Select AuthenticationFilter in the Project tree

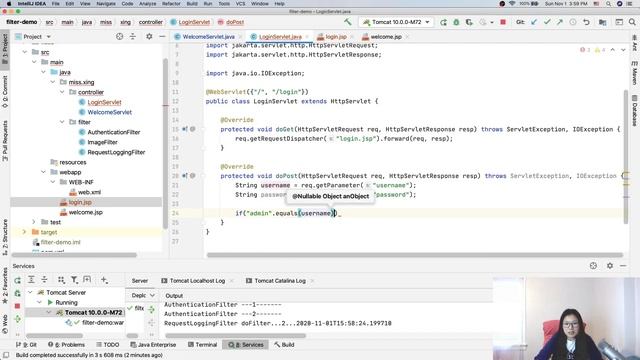(x=113, y=132)
